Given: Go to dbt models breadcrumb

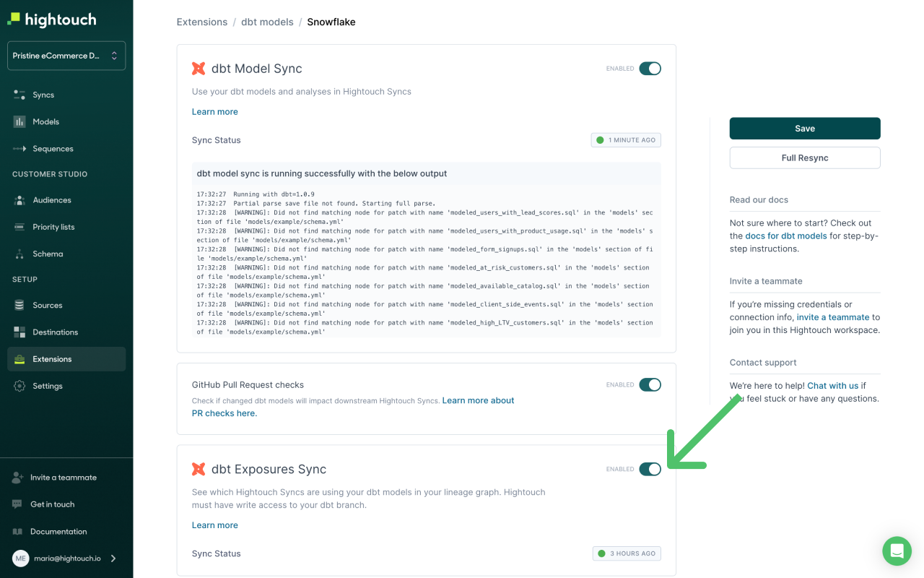Looking at the screenshot, I should (267, 22).
